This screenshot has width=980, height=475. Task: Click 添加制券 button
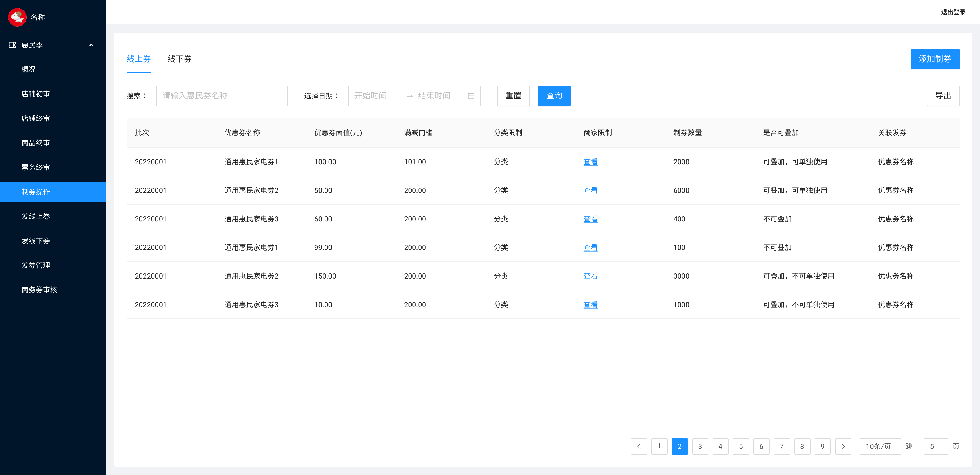pyautogui.click(x=935, y=59)
